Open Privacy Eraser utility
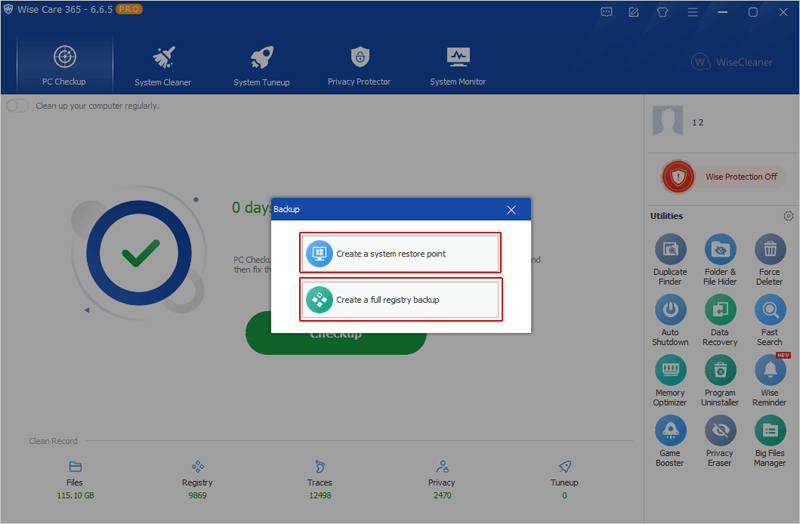The height and width of the screenshot is (524, 800). pos(720,441)
